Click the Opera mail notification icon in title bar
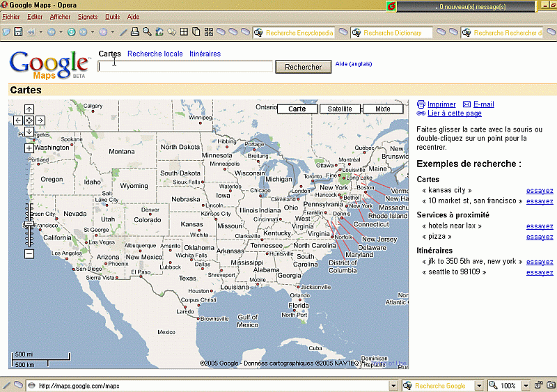The height and width of the screenshot is (392, 557). [391, 6]
